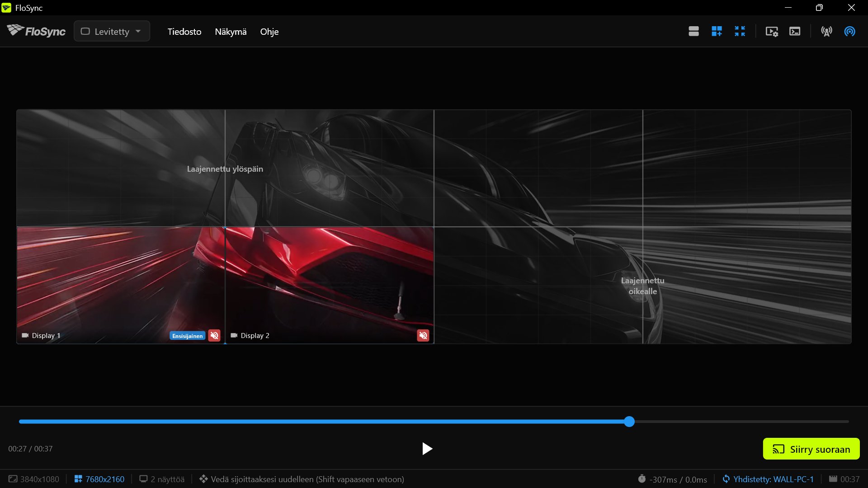
Task: Click the stacked rows layout icon
Action: (693, 31)
